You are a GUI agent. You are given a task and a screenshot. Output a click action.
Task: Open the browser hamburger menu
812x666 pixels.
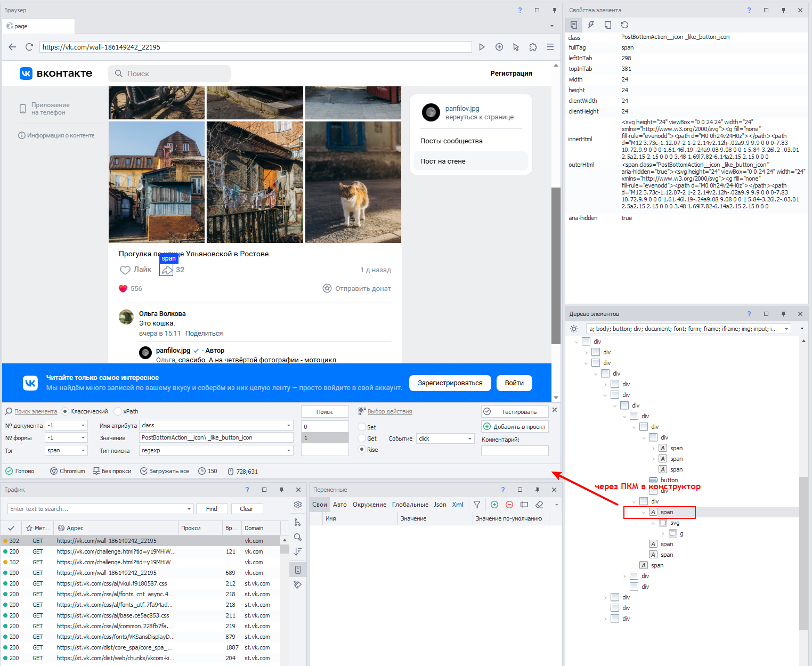click(550, 47)
